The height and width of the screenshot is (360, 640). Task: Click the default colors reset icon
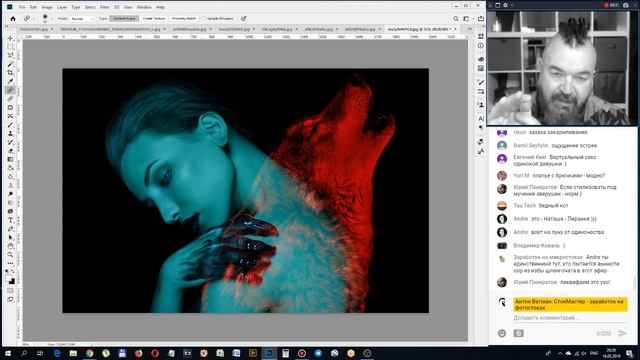coord(8,271)
